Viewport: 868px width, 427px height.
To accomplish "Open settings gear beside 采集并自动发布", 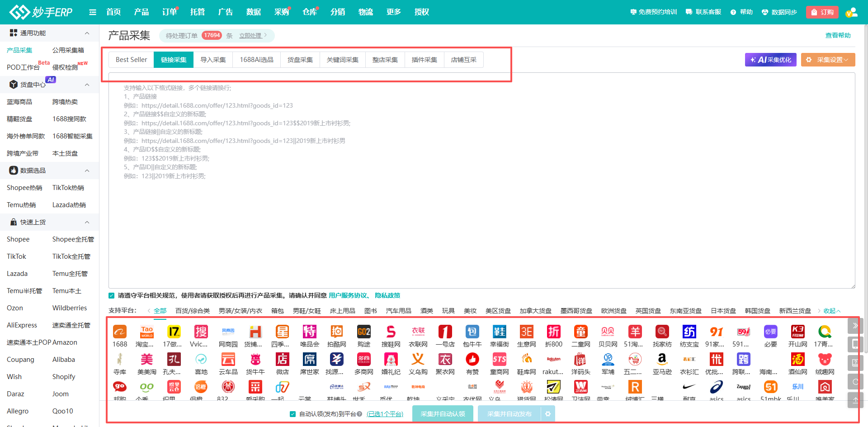I will (x=548, y=414).
